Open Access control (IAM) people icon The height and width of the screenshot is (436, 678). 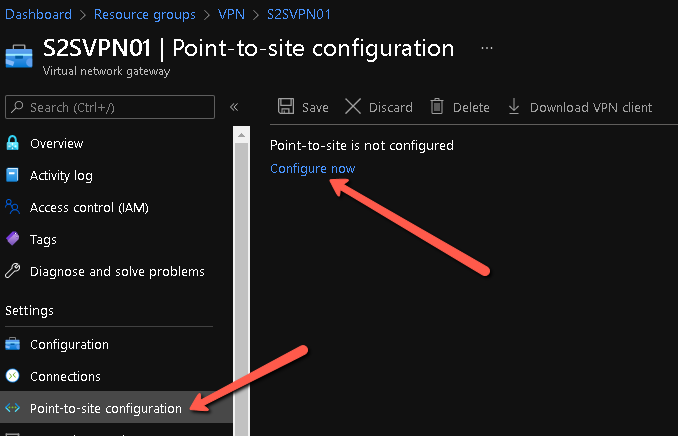tap(13, 207)
